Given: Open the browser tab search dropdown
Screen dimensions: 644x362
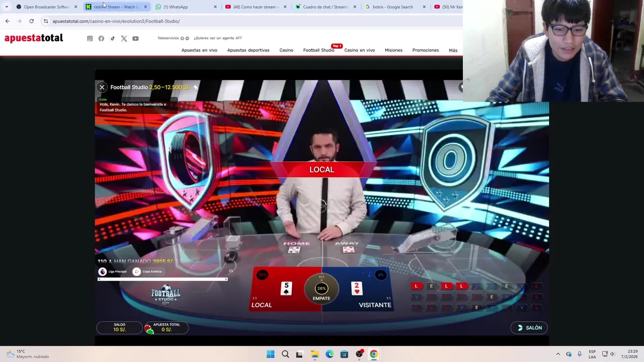Looking at the screenshot, I should [x=7, y=7].
